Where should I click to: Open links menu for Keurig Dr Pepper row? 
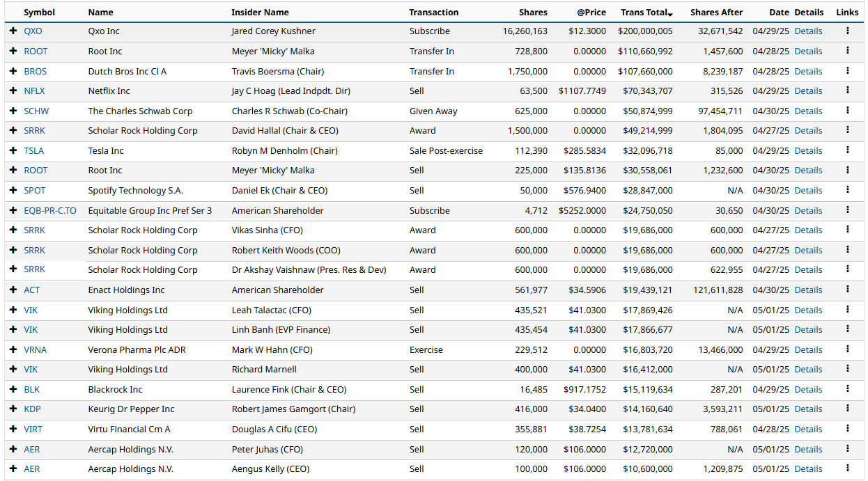click(x=847, y=409)
